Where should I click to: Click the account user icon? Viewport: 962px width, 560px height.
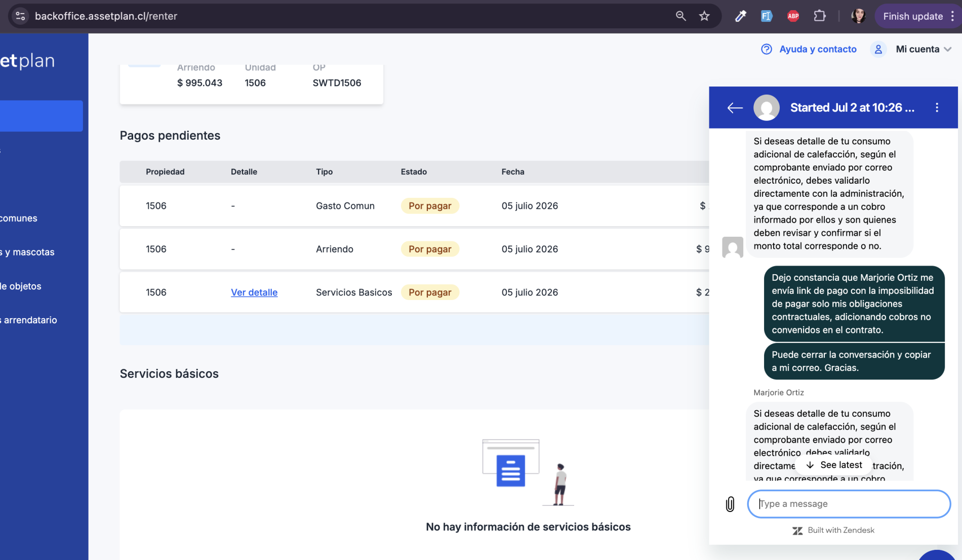(x=878, y=49)
